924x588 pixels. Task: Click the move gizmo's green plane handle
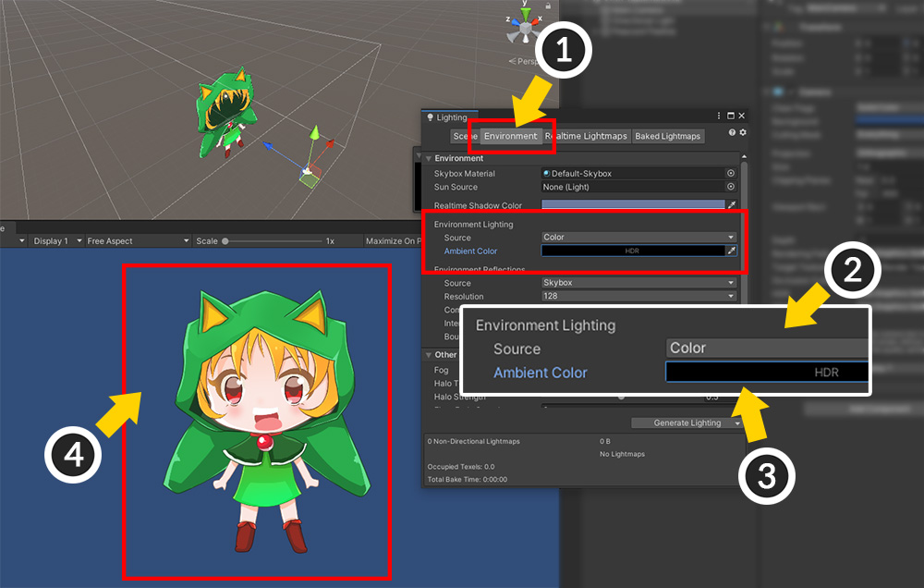[310, 180]
